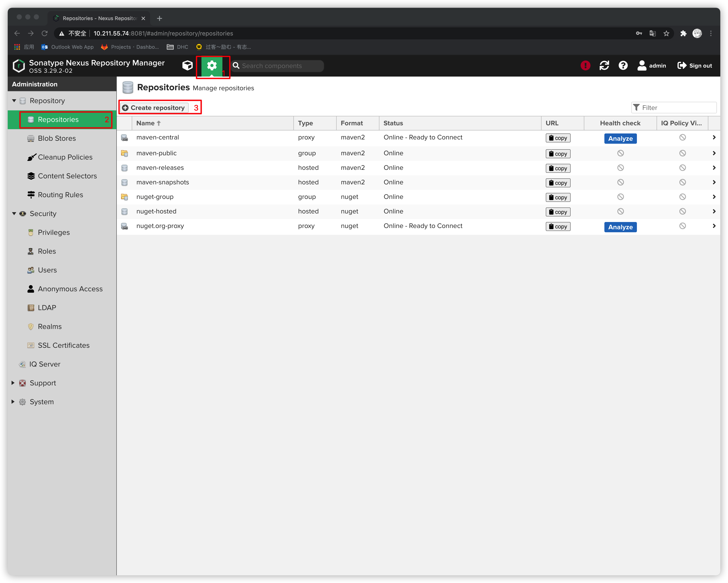Open maven-central details chevron arrow
The image size is (728, 583).
click(x=714, y=137)
